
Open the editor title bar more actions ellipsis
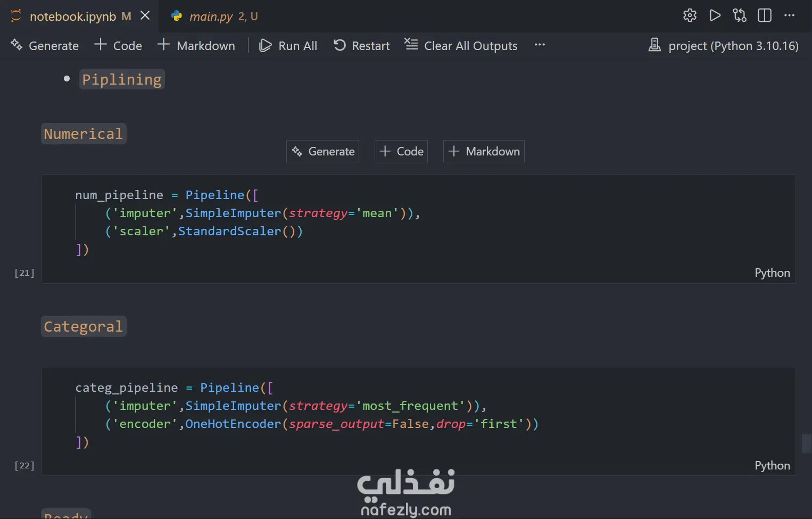point(790,15)
